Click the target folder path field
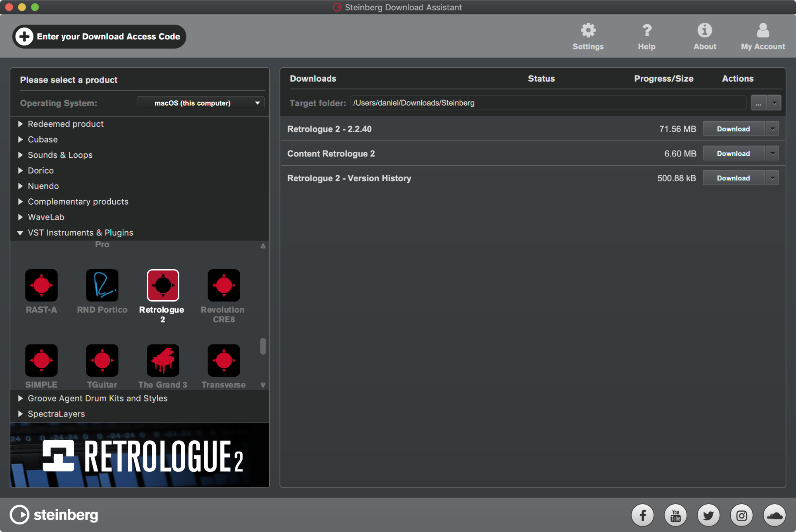Screen dimensions: 796x532 tap(548, 103)
